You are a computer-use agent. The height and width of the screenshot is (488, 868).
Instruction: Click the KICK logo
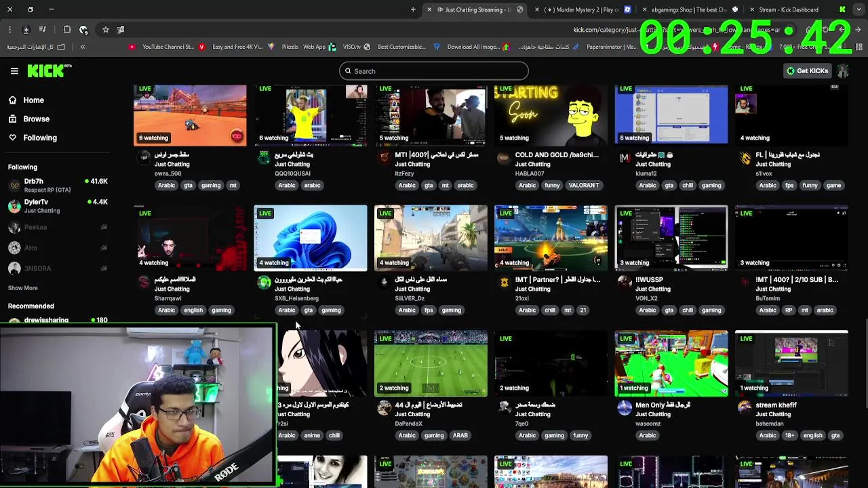coord(50,70)
